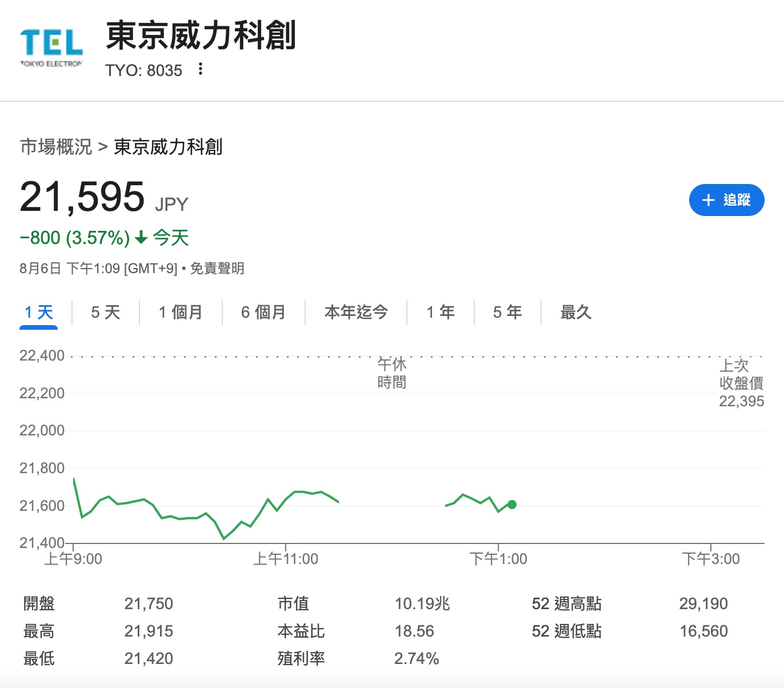784x688 pixels.
Task: Click the down arrow change indicator
Action: pyautogui.click(x=141, y=238)
